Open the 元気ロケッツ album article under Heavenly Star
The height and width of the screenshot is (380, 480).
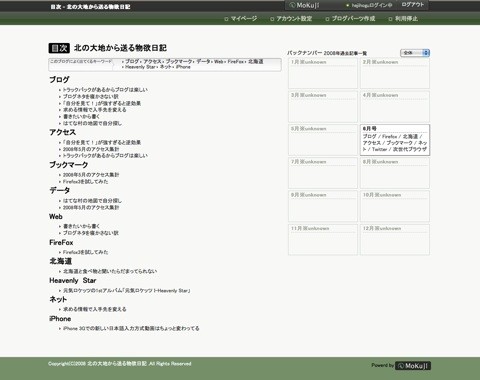pos(127,291)
